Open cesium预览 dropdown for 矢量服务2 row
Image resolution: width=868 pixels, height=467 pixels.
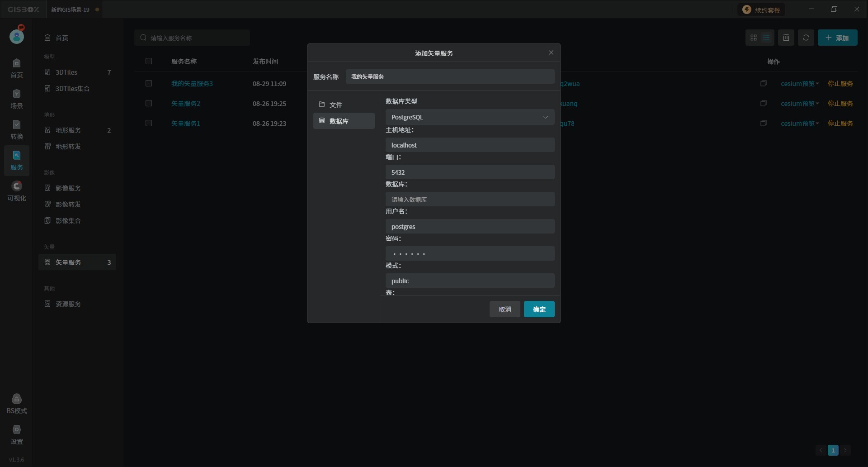(799, 104)
